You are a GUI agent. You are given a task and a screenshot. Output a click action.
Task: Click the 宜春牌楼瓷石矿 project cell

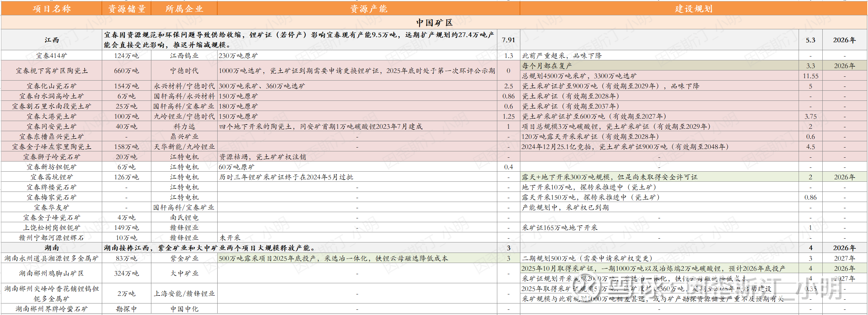coord(52,187)
